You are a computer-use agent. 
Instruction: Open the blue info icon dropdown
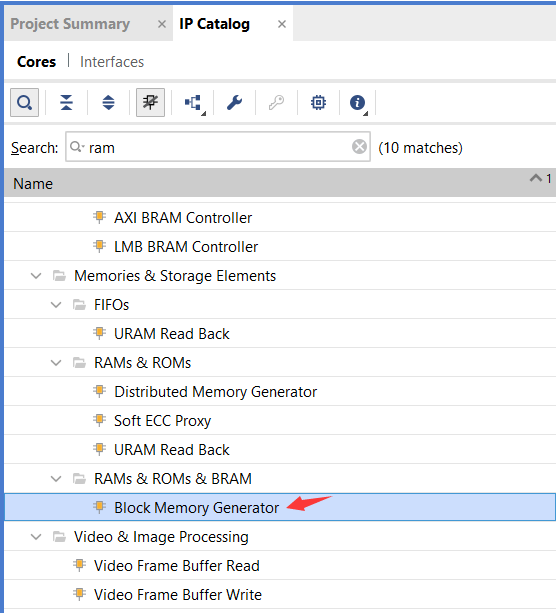pos(358,104)
